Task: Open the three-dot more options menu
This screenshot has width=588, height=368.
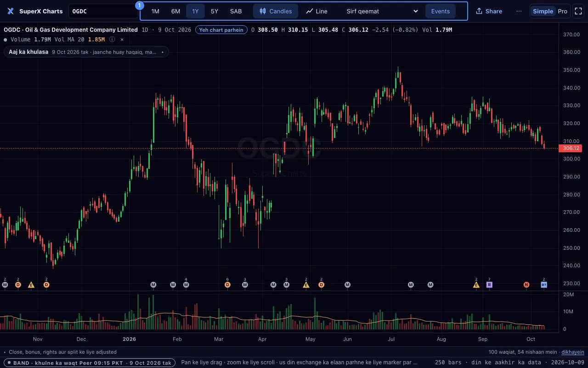Action: tap(519, 11)
